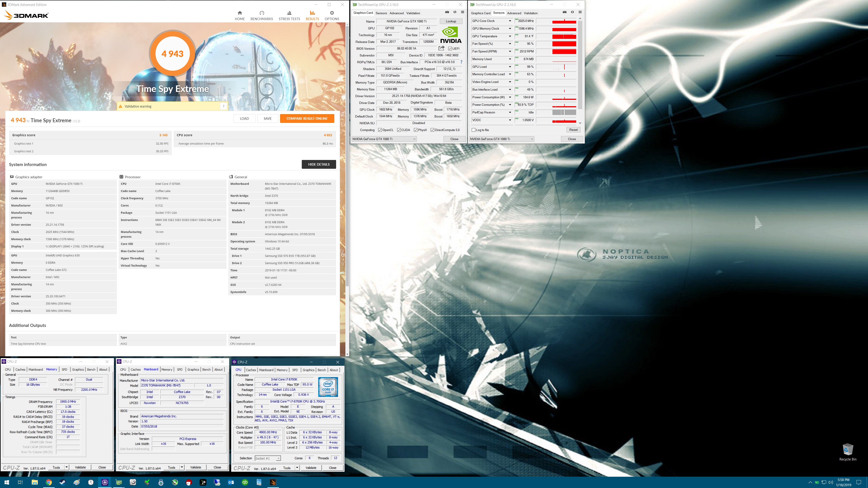This screenshot has width=868, height=488.
Task: Toggle the PhysX checkbox in GPU-Z
Action: 416,130
